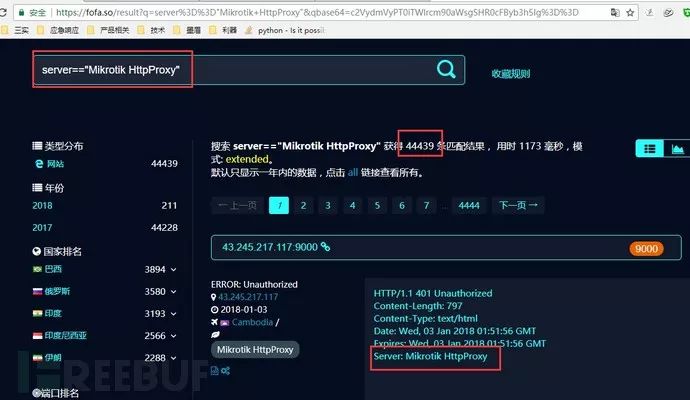Click the document icon below Mikrotik tag
Image resolution: width=690 pixels, height=400 pixels.
click(215, 371)
